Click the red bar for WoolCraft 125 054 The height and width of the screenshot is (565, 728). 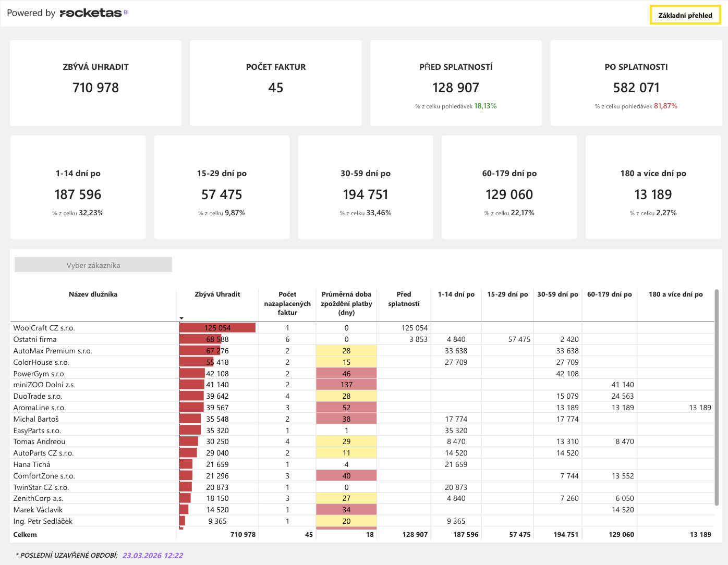217,328
